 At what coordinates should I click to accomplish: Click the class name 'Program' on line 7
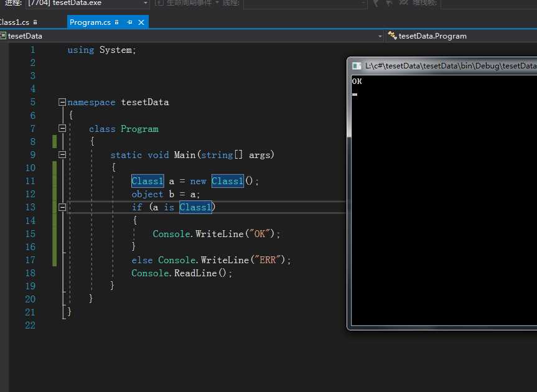[139, 129]
